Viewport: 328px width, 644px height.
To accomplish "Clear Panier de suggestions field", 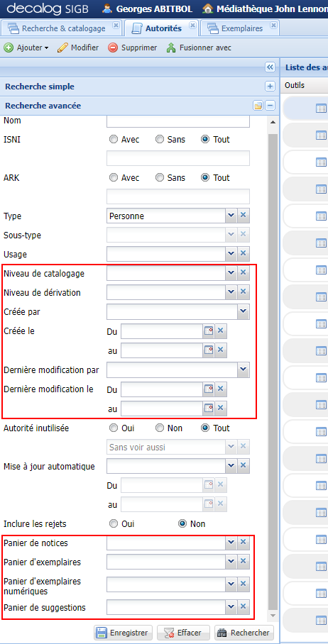I will click(244, 607).
